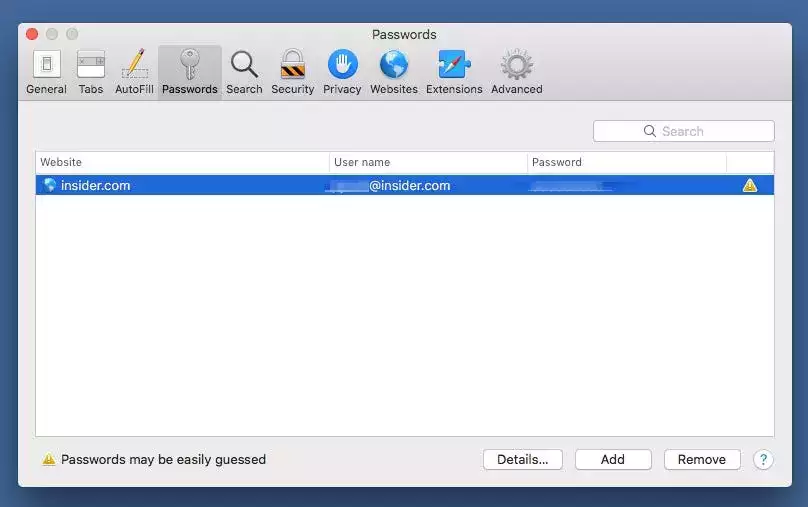The image size is (808, 507).
Task: Open the Security padlock pane
Action: tap(292, 72)
